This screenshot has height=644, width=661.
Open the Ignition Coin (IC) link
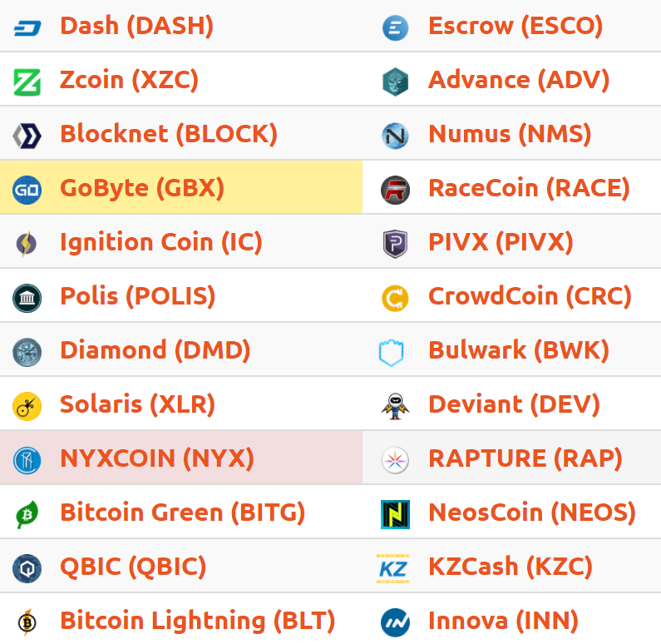click(161, 242)
